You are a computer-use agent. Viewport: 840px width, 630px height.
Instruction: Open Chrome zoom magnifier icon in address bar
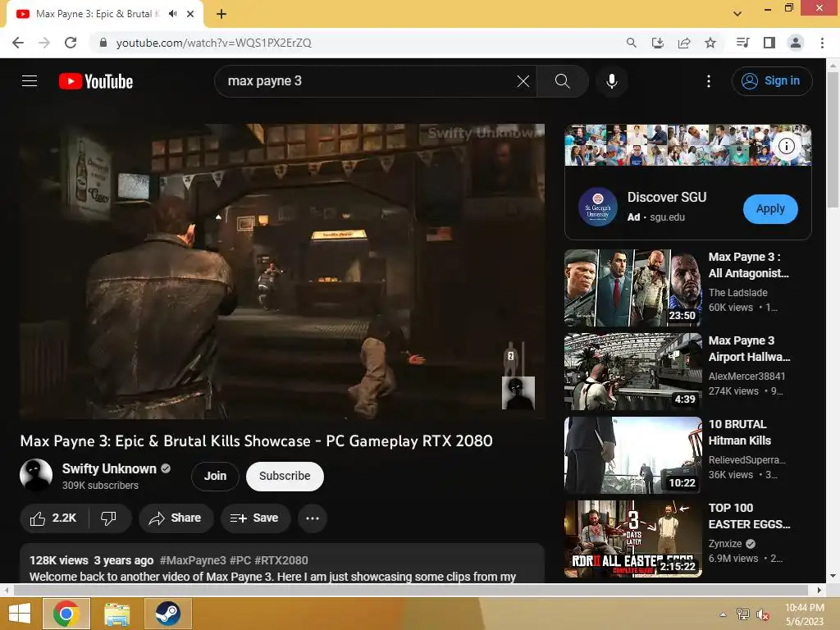pyautogui.click(x=631, y=43)
